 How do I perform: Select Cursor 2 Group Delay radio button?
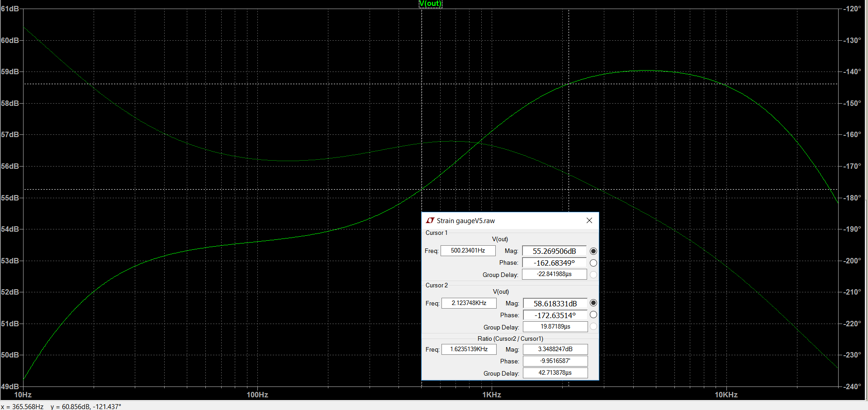tap(593, 326)
